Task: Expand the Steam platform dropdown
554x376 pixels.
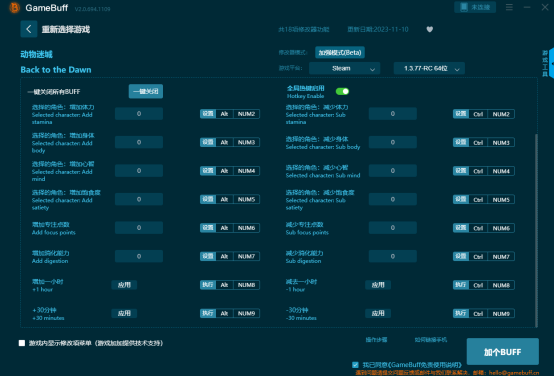Action: point(344,69)
